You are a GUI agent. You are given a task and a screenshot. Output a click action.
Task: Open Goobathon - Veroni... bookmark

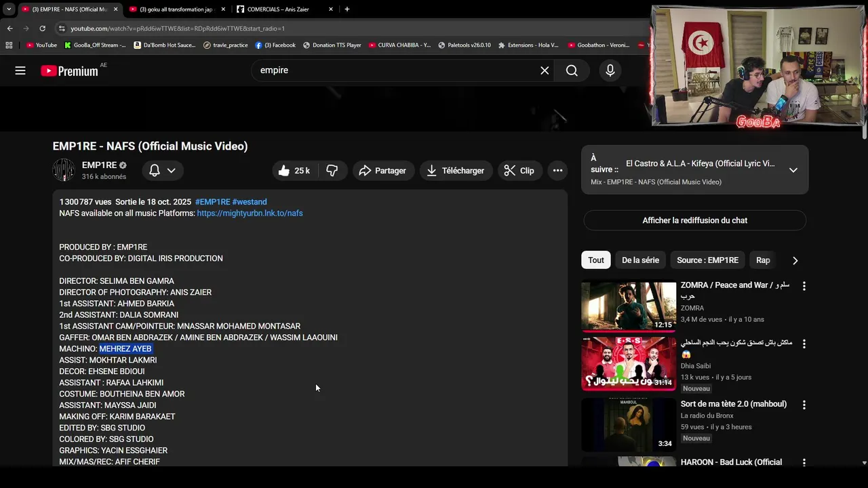(x=599, y=45)
